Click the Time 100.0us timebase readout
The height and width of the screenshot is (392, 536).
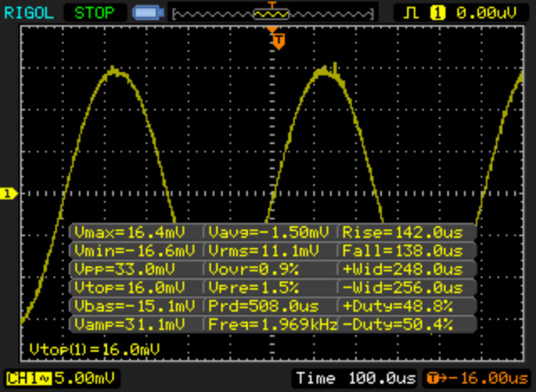point(356,379)
